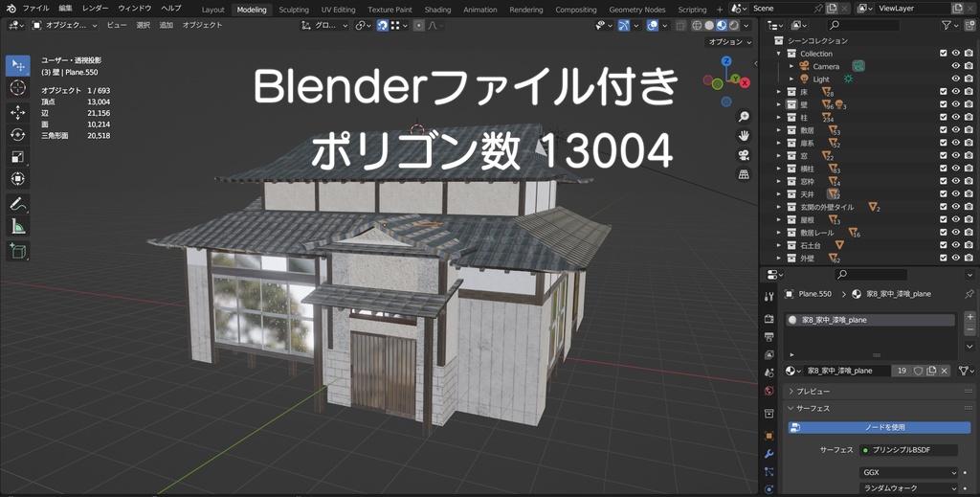Open the outliner filter dropdown
The image size is (980, 497).
(x=950, y=26)
